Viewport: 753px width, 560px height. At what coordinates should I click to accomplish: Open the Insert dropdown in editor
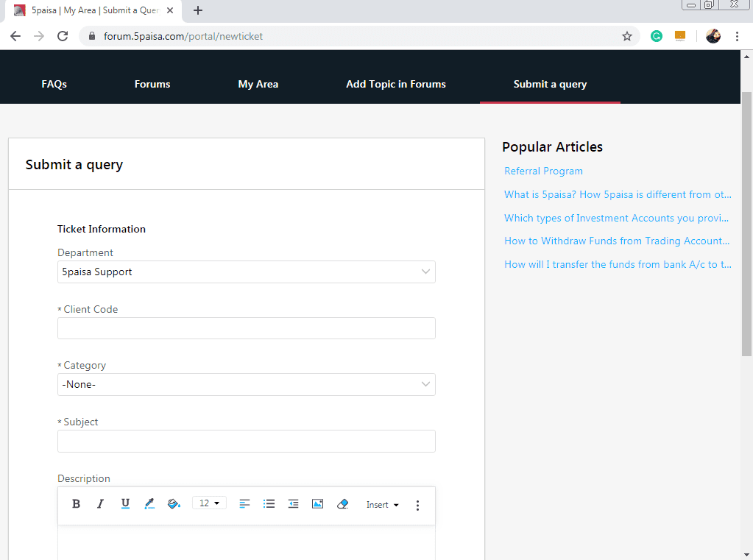[x=382, y=505]
